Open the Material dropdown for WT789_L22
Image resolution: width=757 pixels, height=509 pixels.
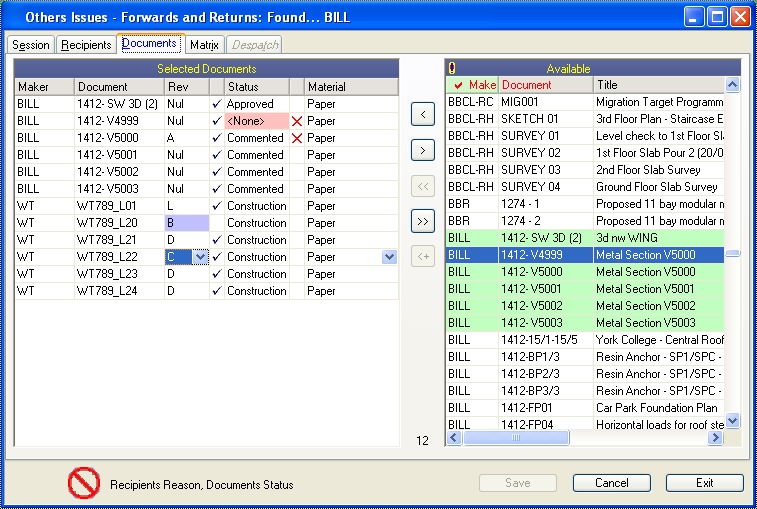click(389, 257)
